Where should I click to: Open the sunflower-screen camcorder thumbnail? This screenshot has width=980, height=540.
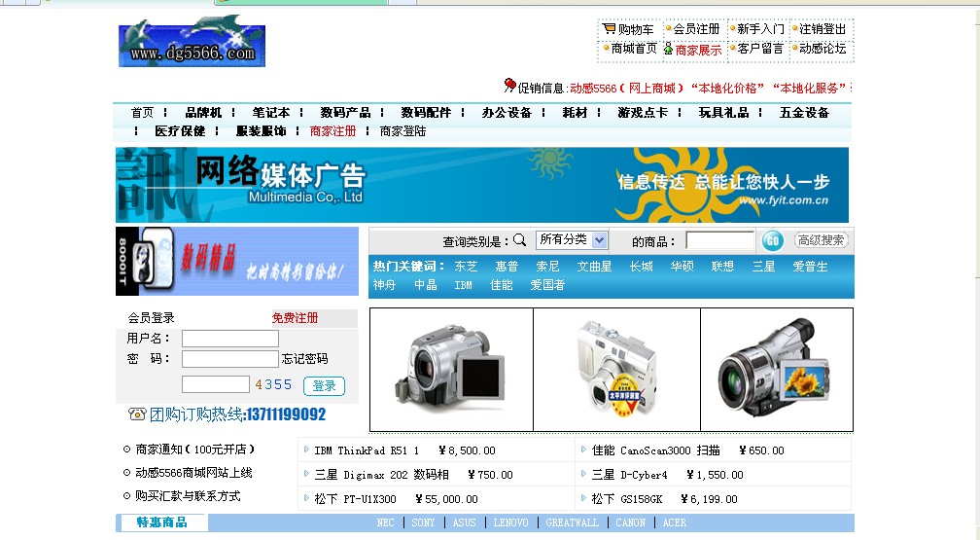click(777, 369)
